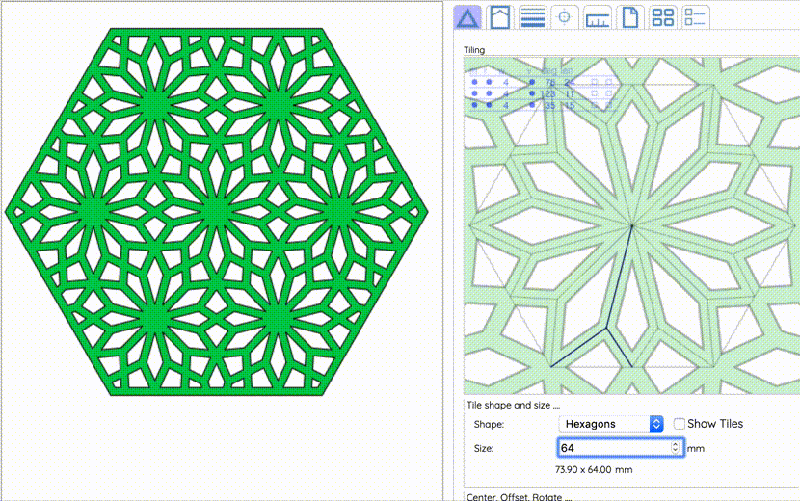This screenshot has height=501, width=800.
Task: Open the blank page document tab
Action: pos(629,18)
